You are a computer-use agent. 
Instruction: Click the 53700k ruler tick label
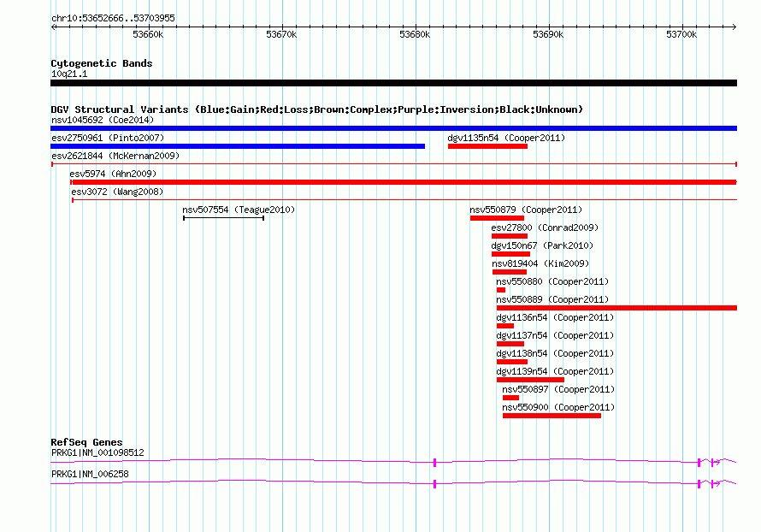pos(681,34)
